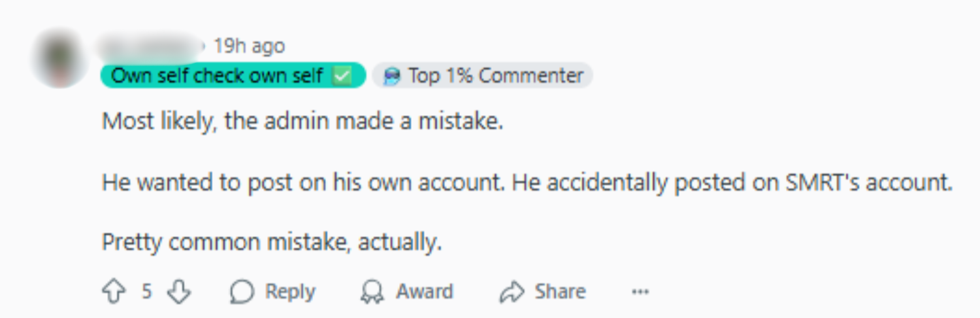980x318 pixels.
Task: Click the green checkmark in the flair
Action: (342, 76)
